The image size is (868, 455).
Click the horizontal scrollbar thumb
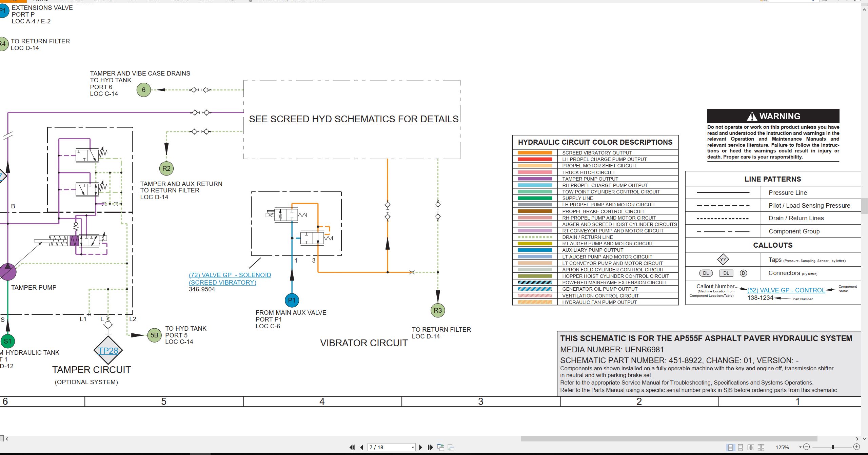(x=669, y=439)
